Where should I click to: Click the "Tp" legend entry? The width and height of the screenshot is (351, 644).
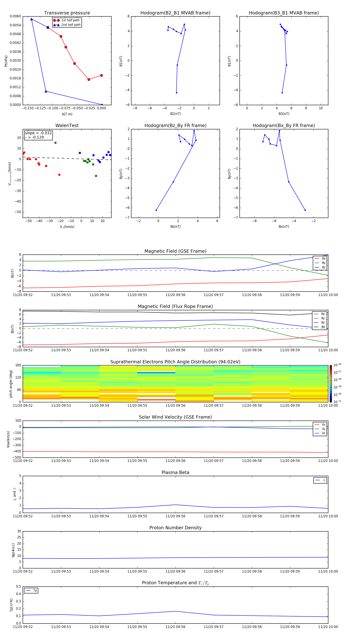[x=31, y=591]
